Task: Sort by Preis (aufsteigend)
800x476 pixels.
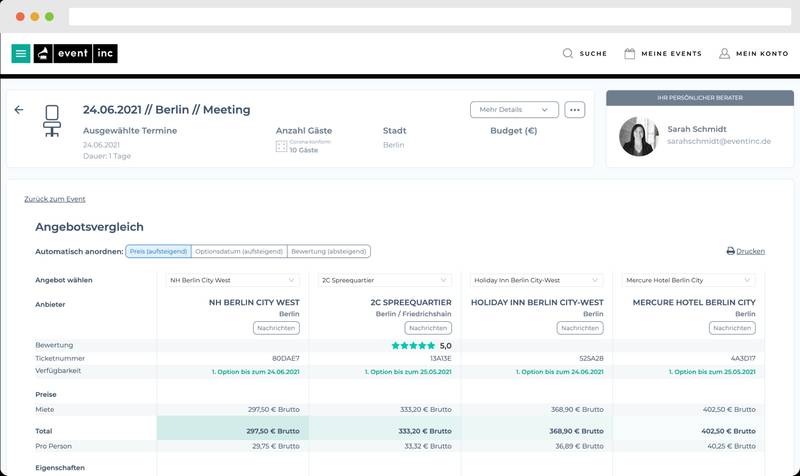Action: pos(158,252)
